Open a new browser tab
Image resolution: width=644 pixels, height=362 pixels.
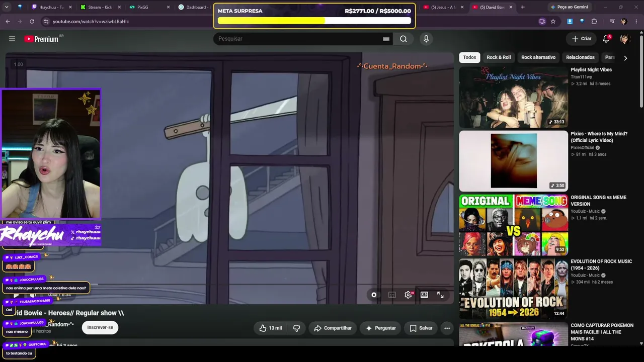click(x=523, y=7)
